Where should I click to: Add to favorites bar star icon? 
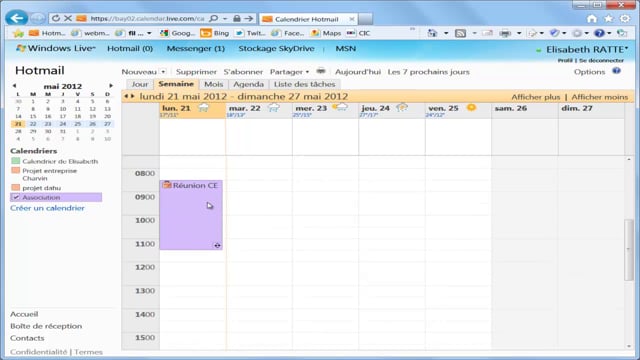click(18, 33)
